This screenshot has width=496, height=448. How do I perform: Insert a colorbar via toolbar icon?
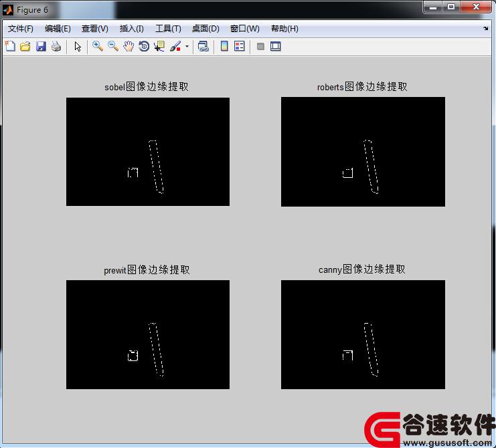coord(224,46)
